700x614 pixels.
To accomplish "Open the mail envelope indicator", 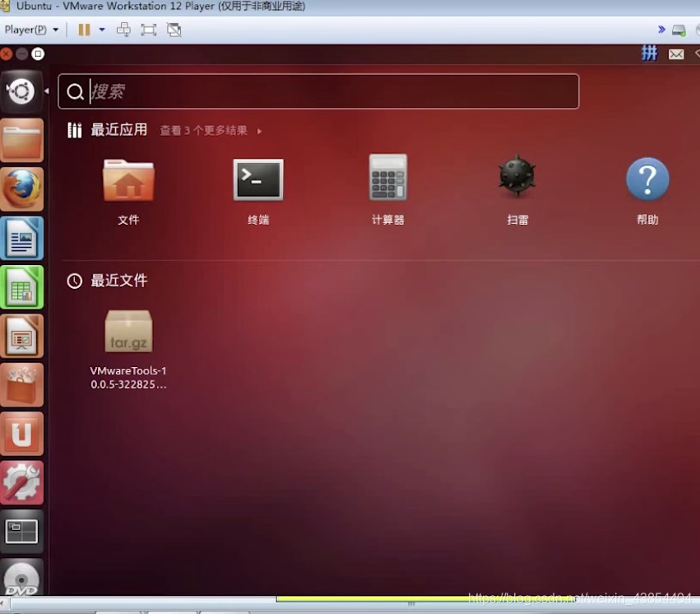I will [x=676, y=54].
